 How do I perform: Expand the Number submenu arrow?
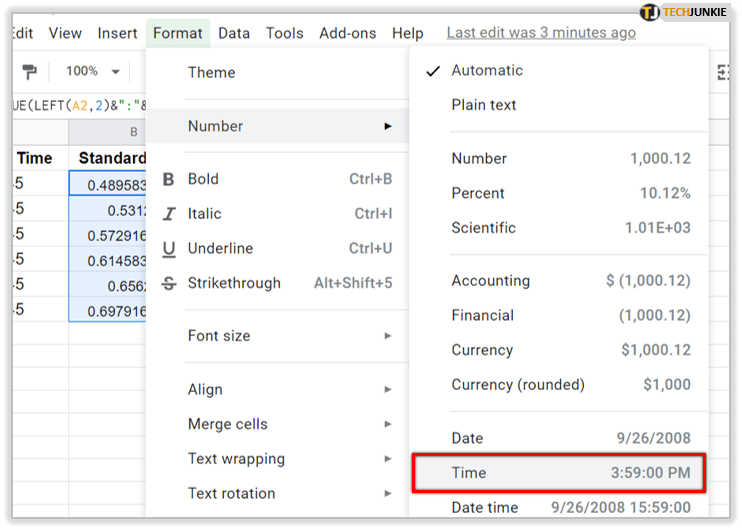pos(387,126)
